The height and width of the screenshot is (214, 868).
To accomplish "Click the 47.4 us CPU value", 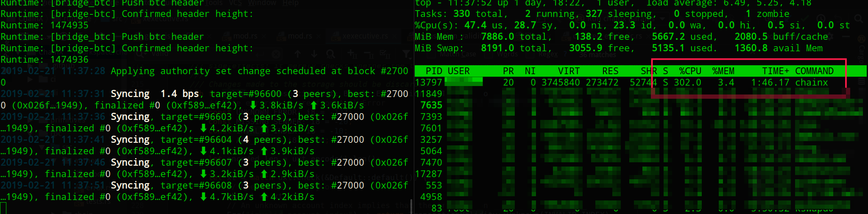I will point(475,25).
